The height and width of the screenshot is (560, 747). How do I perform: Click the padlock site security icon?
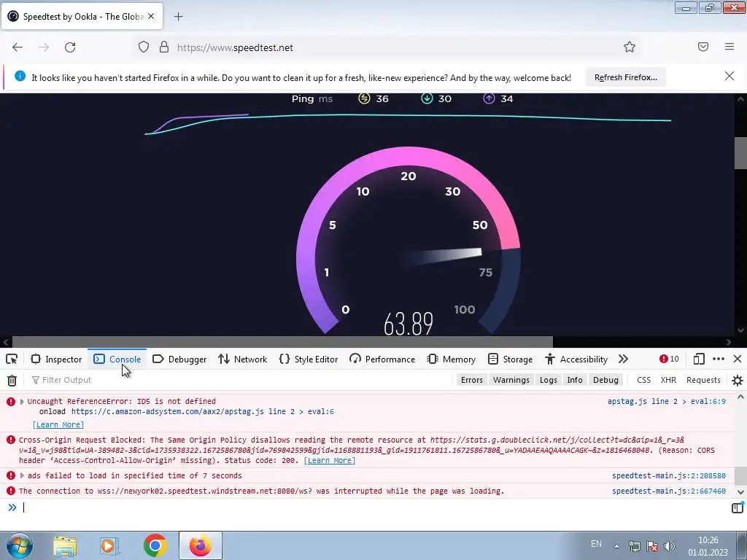tap(164, 47)
